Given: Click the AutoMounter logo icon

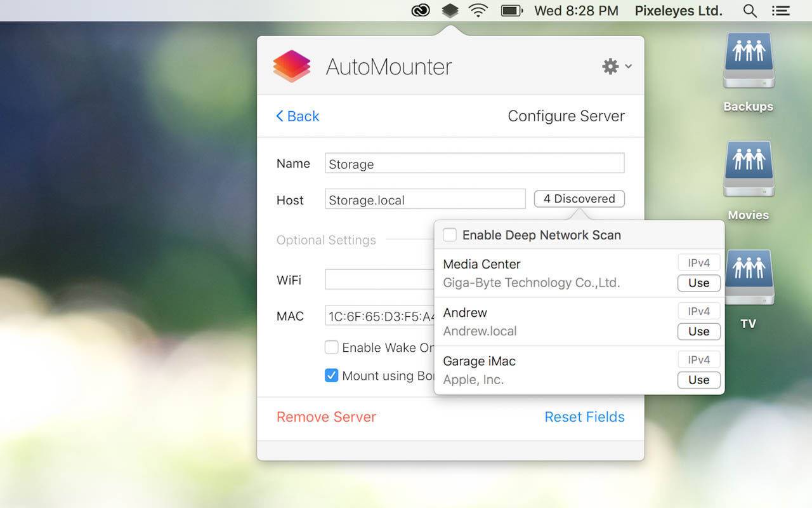Looking at the screenshot, I should (292, 66).
